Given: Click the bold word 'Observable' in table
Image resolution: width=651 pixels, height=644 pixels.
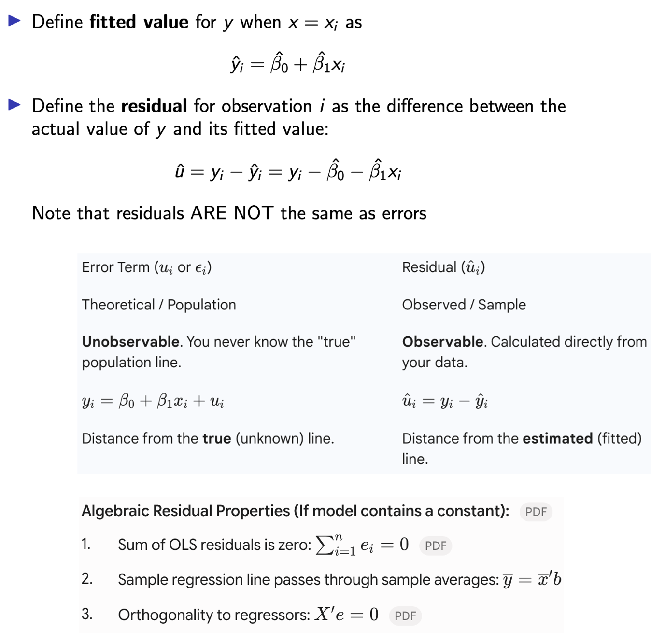Looking at the screenshot, I should coord(442,342).
